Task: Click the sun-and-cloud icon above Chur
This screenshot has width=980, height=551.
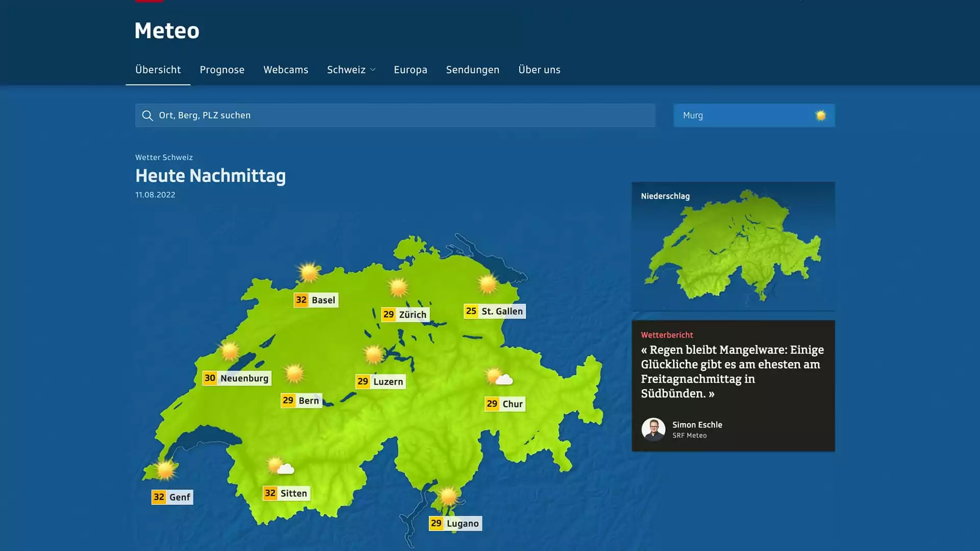Action: 499,377
